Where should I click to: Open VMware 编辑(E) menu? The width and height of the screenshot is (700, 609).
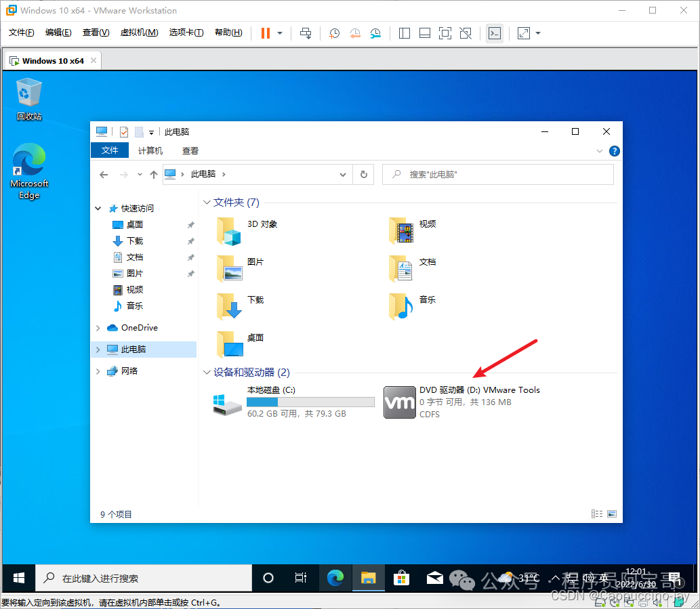coord(58,33)
